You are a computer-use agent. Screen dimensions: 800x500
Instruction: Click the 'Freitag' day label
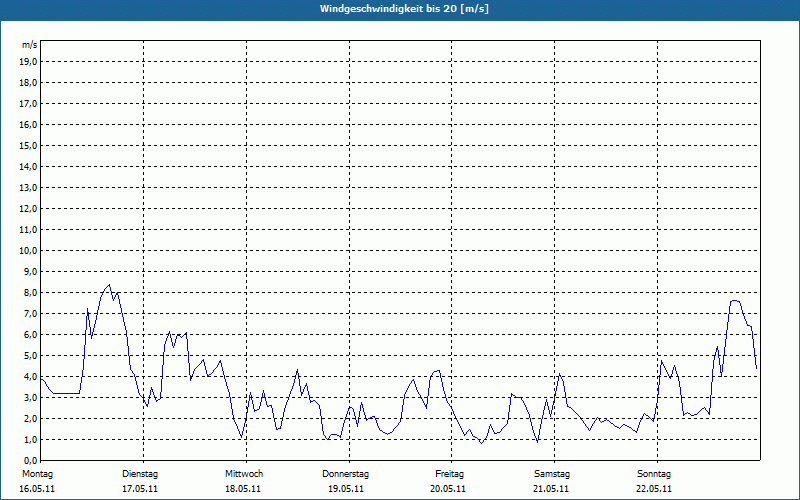point(449,474)
